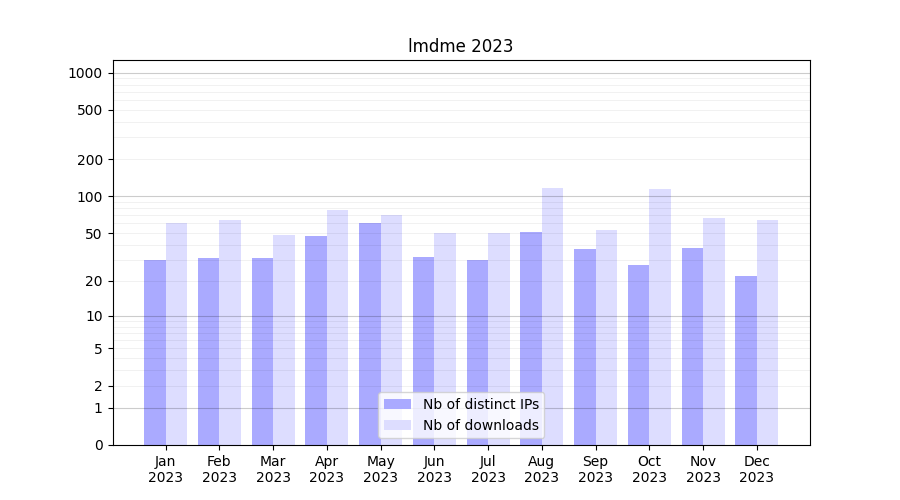The image size is (900, 500).
Task: Select the 'Nb of downloads' legend label
Action: [480, 425]
